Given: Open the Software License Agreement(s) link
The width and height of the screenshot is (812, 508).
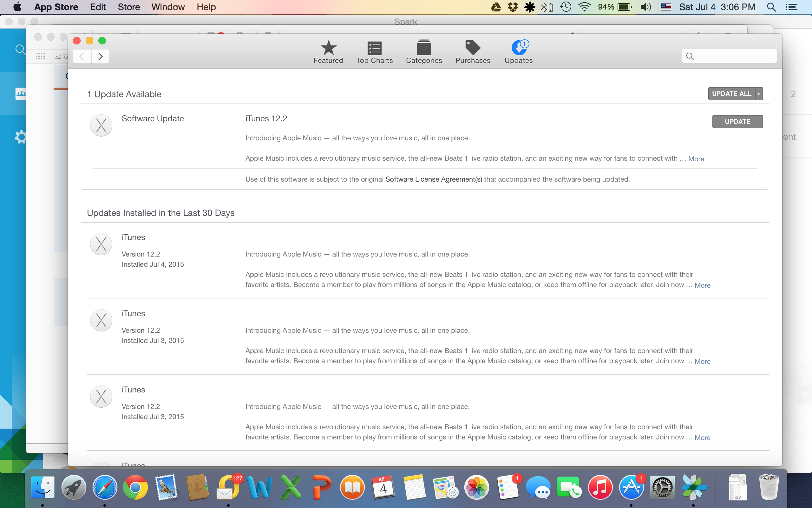Looking at the screenshot, I should click(x=434, y=179).
